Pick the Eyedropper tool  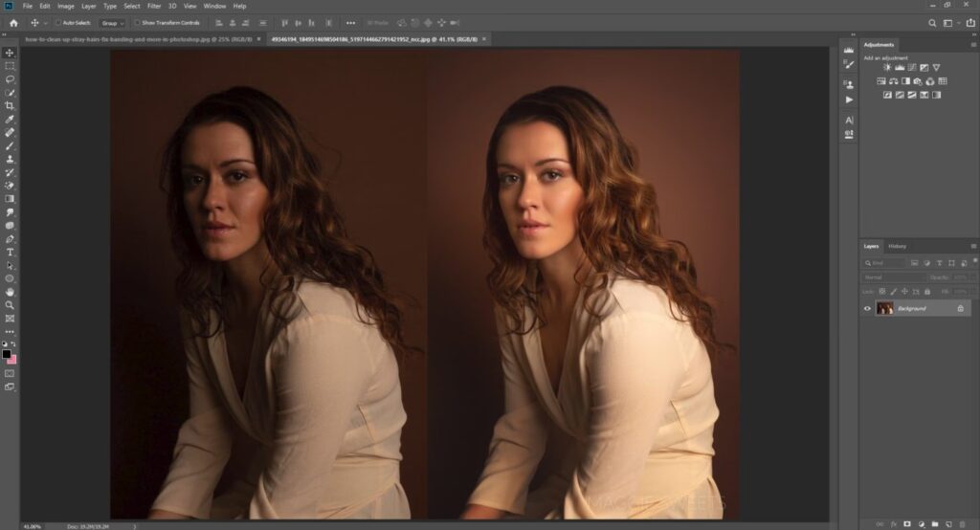pos(10,120)
